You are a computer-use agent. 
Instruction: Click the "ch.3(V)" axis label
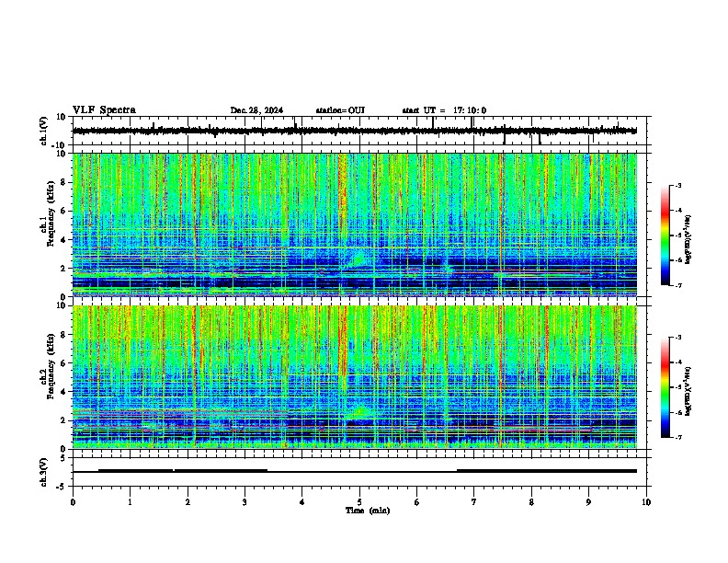(x=44, y=473)
